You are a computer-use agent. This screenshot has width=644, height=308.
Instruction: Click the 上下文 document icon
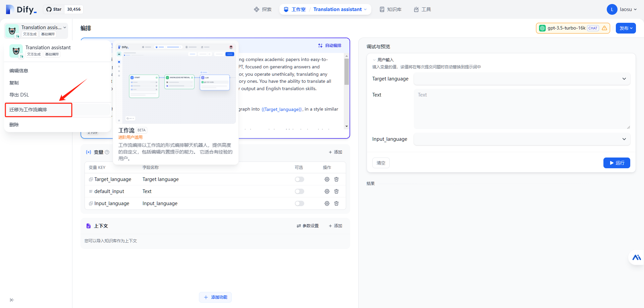pos(89,226)
